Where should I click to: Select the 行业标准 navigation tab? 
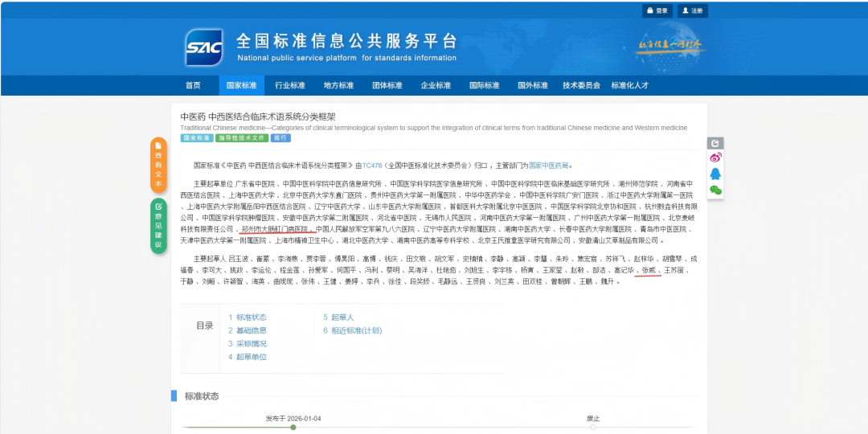290,85
